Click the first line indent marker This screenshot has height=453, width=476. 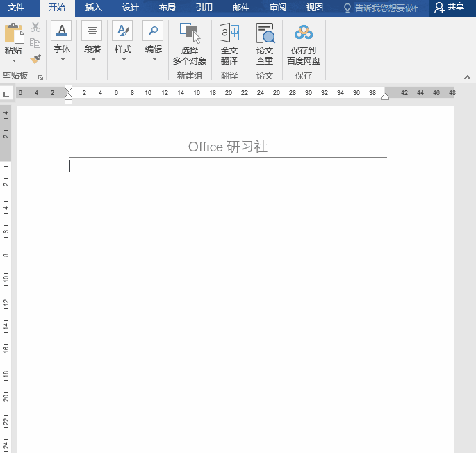tap(69, 88)
